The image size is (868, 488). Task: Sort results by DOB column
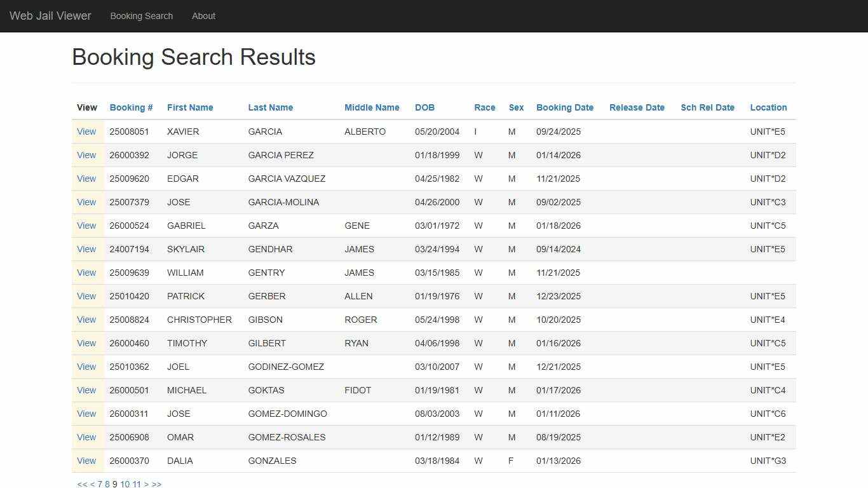(424, 107)
